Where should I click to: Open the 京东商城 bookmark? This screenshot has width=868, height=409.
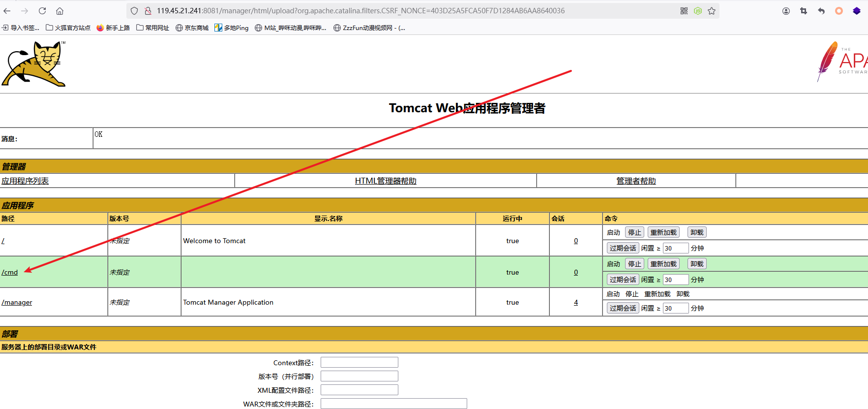(x=192, y=28)
